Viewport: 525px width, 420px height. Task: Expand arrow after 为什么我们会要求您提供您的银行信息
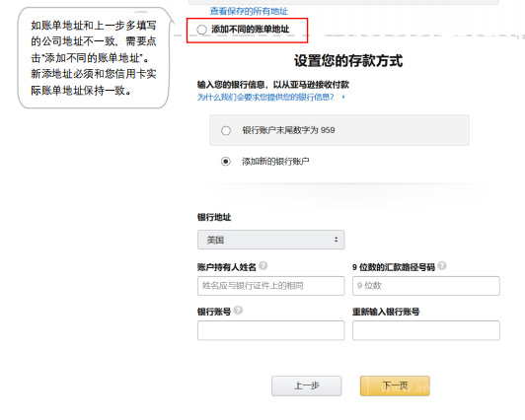[343, 97]
